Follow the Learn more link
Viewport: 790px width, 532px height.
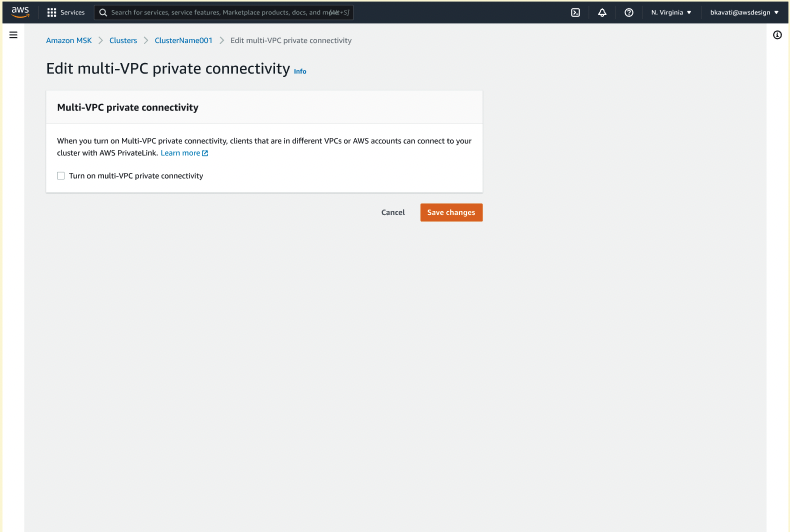coord(180,153)
